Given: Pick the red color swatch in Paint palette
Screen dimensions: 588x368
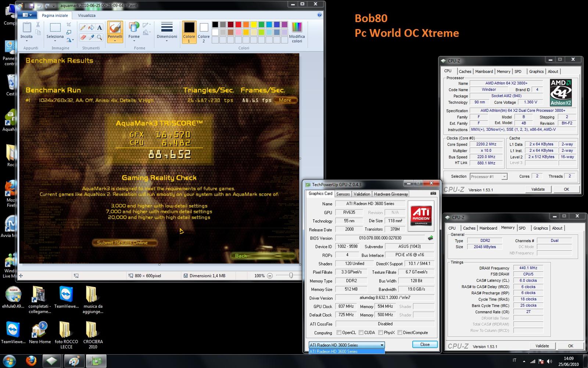Looking at the screenshot, I should click(x=238, y=25).
